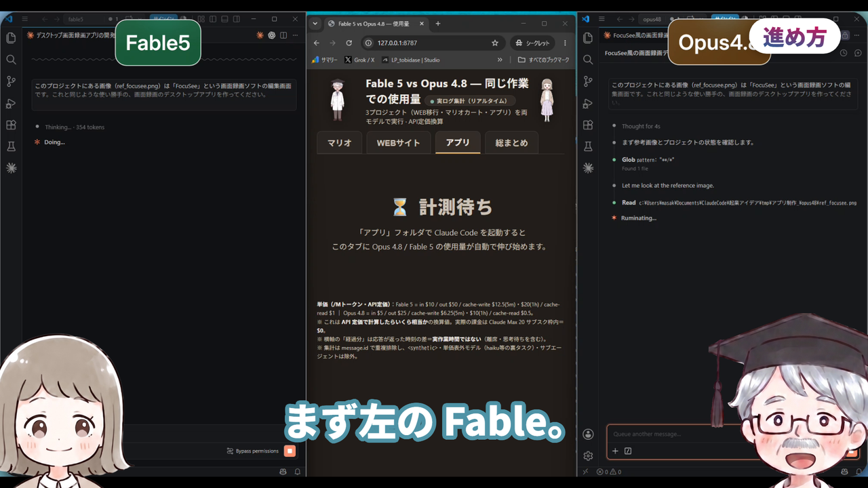Click Glob pattern step in right window

click(x=648, y=160)
